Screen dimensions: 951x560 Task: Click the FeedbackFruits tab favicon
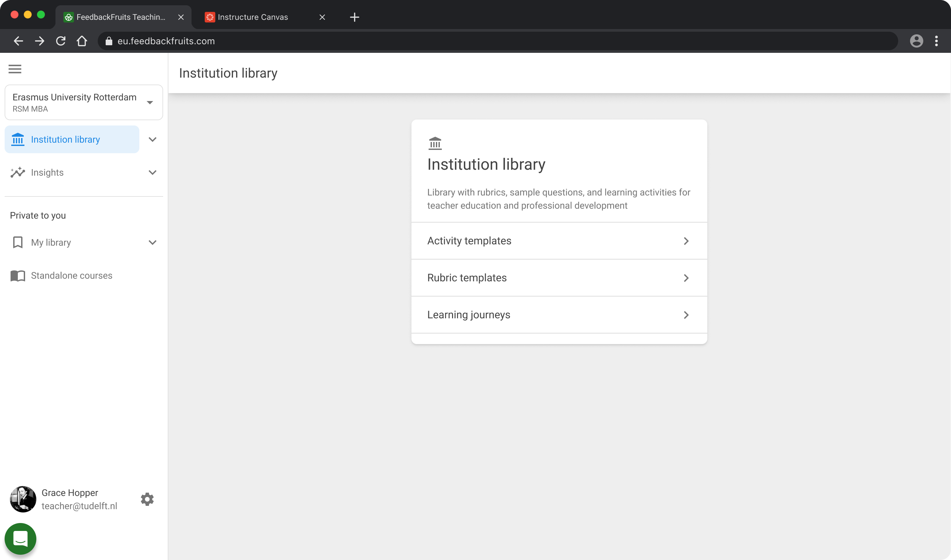click(68, 17)
